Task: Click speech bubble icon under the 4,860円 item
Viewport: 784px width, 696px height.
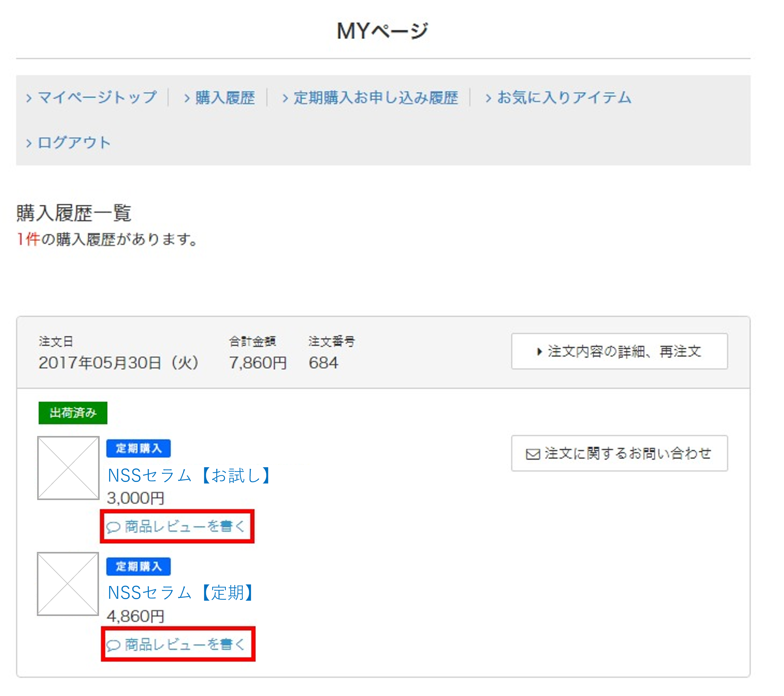Action: pos(113,645)
